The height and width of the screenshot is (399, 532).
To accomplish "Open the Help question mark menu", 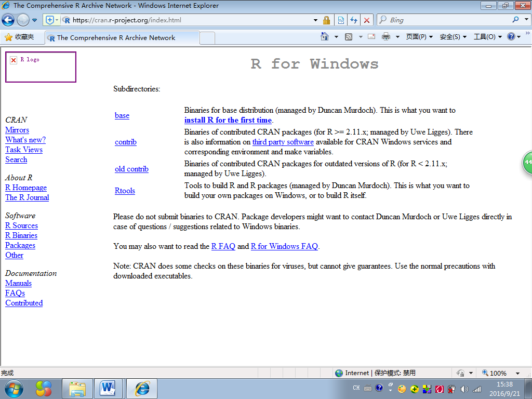I will pyautogui.click(x=514, y=37).
